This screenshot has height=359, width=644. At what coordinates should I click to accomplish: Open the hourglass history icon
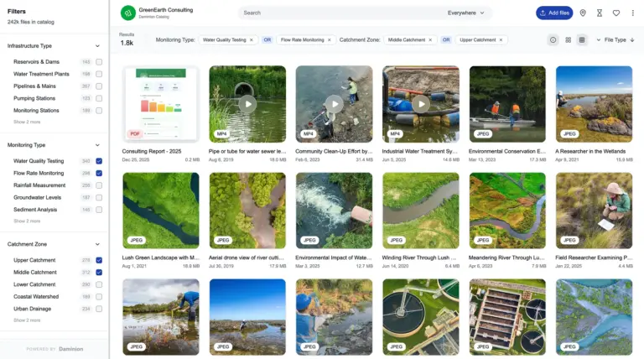coord(600,13)
